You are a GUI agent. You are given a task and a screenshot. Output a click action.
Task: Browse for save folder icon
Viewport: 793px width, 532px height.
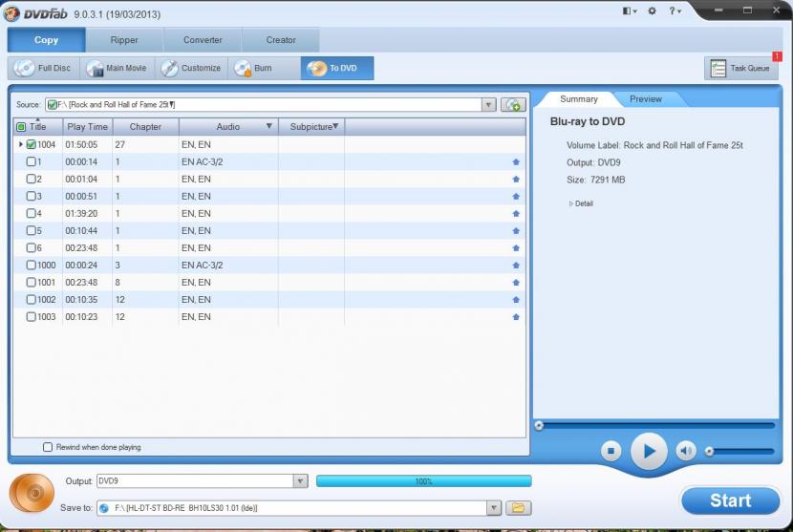pyautogui.click(x=518, y=508)
